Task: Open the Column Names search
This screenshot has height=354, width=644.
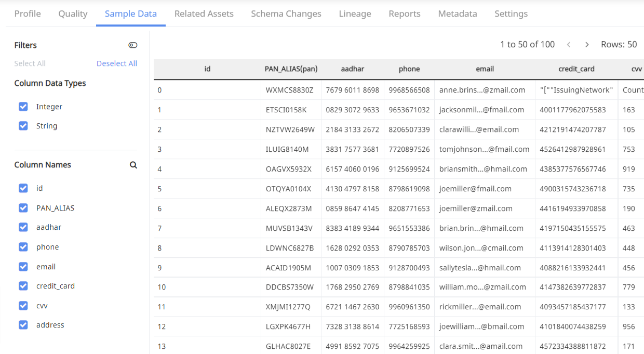Action: (x=133, y=165)
